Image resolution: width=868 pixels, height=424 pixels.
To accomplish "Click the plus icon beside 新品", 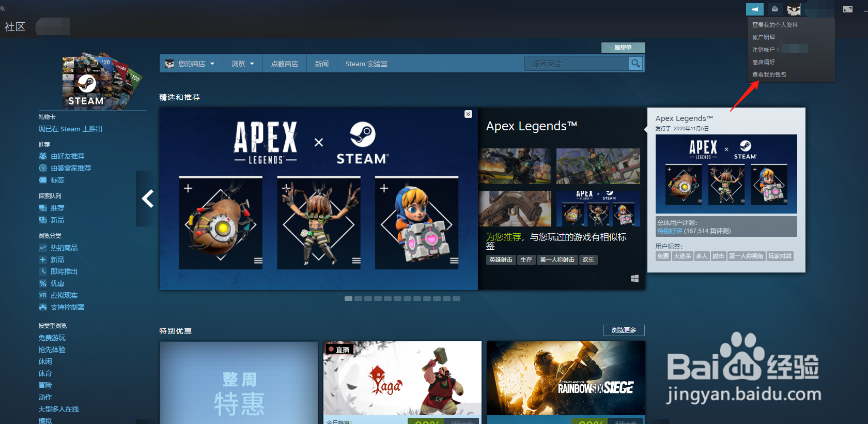I will (43, 260).
